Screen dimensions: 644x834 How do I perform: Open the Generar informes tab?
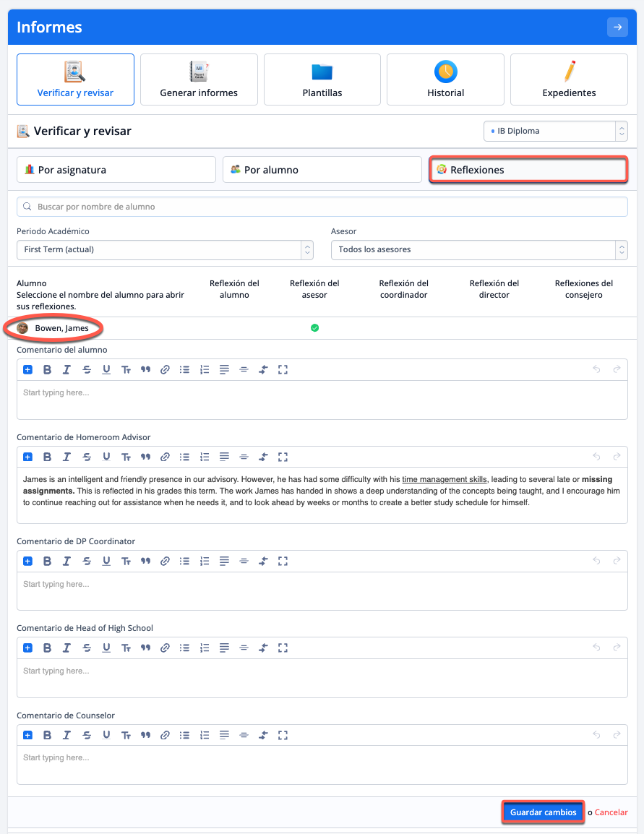199,79
